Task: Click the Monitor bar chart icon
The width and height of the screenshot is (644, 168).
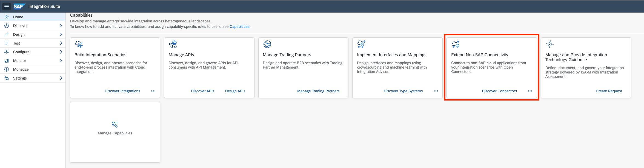Action: (7, 61)
